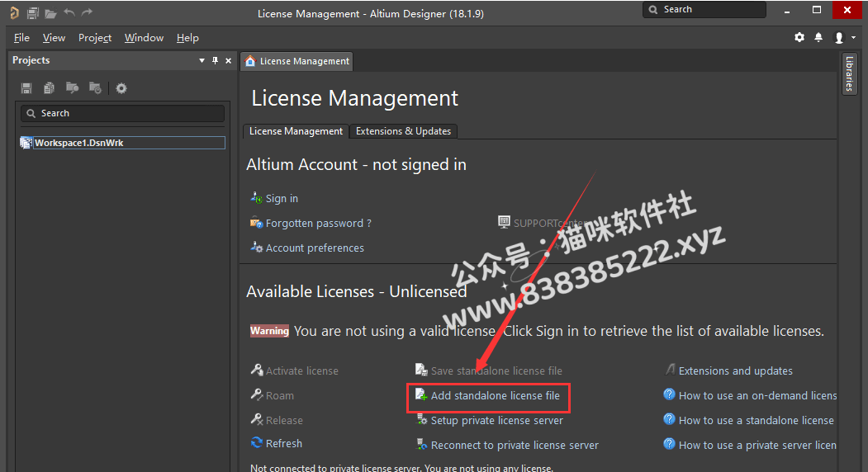Image resolution: width=868 pixels, height=472 pixels.
Task: Click Projects panel search field
Action: (x=123, y=113)
